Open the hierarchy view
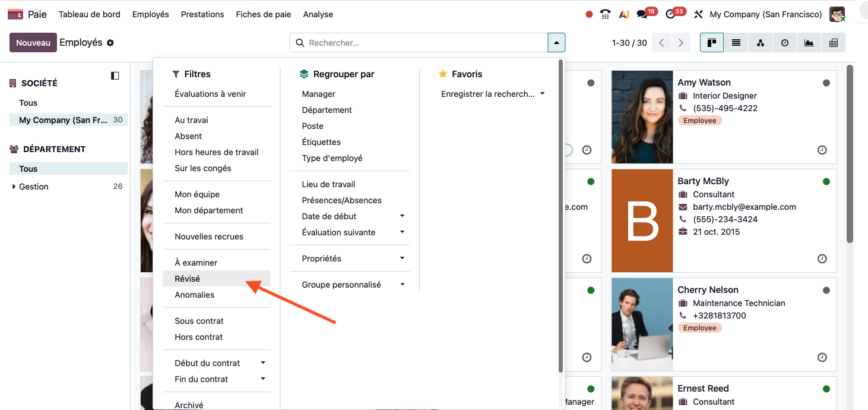Viewport: 868px width, 410px height. 761,43
